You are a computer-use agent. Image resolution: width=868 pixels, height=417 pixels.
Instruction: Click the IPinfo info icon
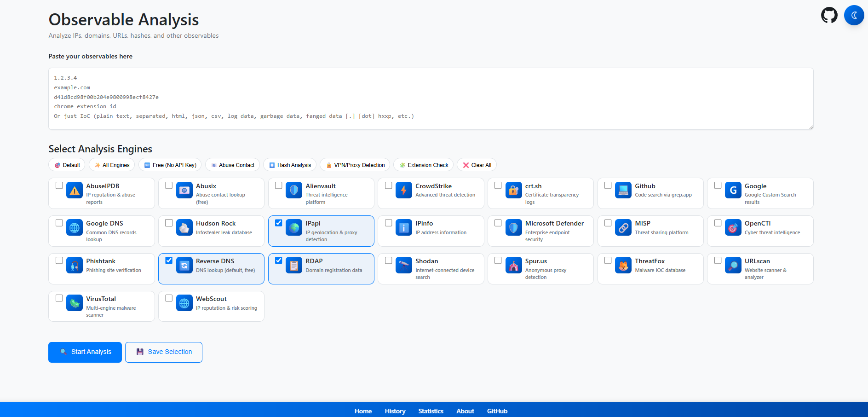[x=404, y=227]
